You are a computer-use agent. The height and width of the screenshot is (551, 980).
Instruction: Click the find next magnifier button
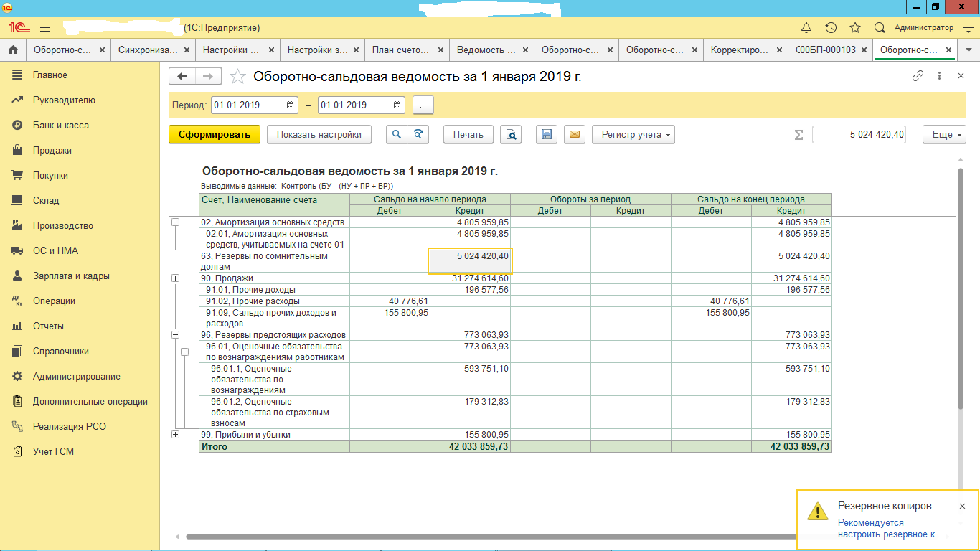(x=418, y=134)
